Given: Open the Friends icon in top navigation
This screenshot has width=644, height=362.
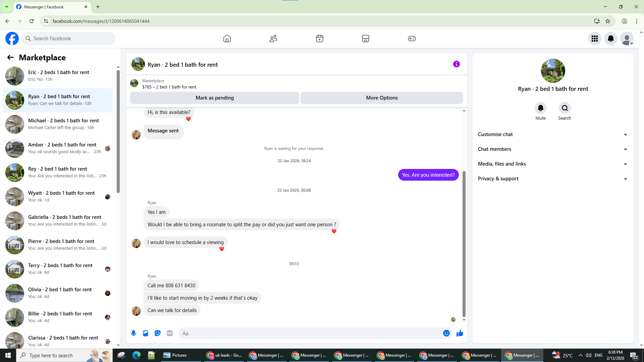Looking at the screenshot, I should click(273, 39).
